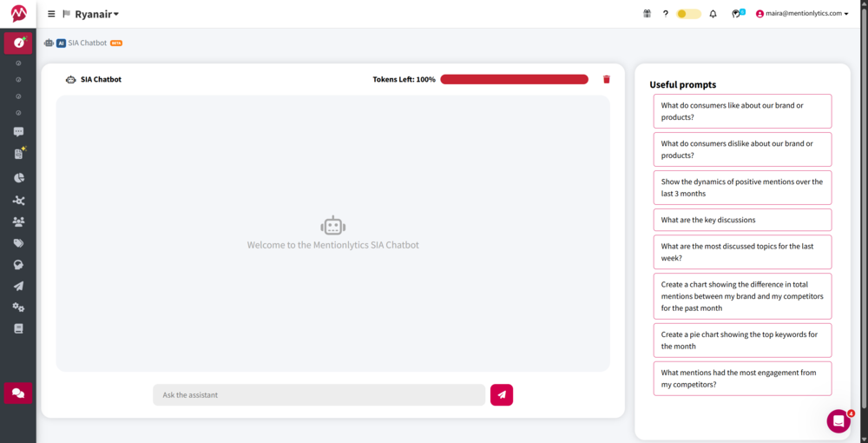Click the SIA Chatbot breadcrumb text

click(88, 43)
